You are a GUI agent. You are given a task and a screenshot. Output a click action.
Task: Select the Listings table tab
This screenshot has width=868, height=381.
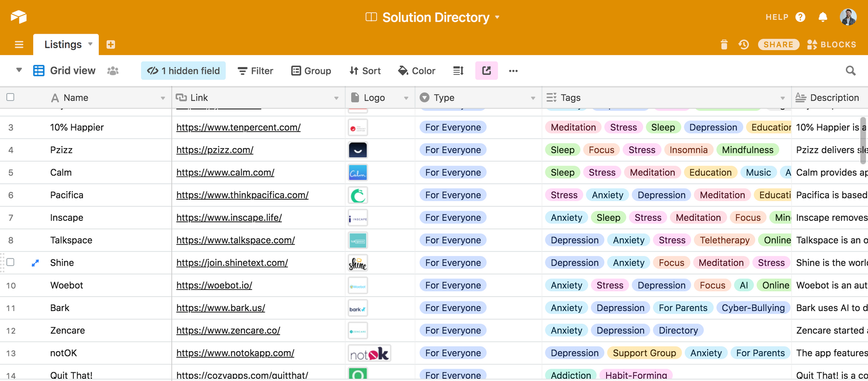(63, 44)
